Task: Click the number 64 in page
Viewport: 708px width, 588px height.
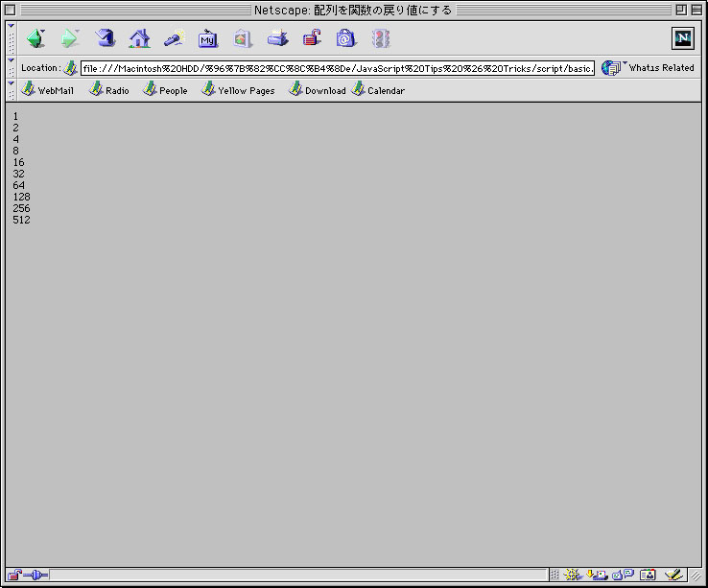Action: click(18, 186)
